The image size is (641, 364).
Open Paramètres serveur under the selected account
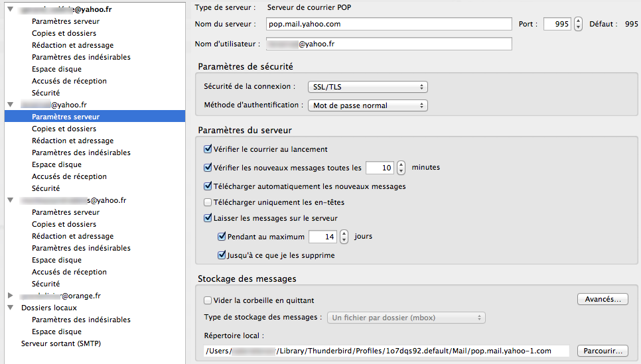point(65,117)
